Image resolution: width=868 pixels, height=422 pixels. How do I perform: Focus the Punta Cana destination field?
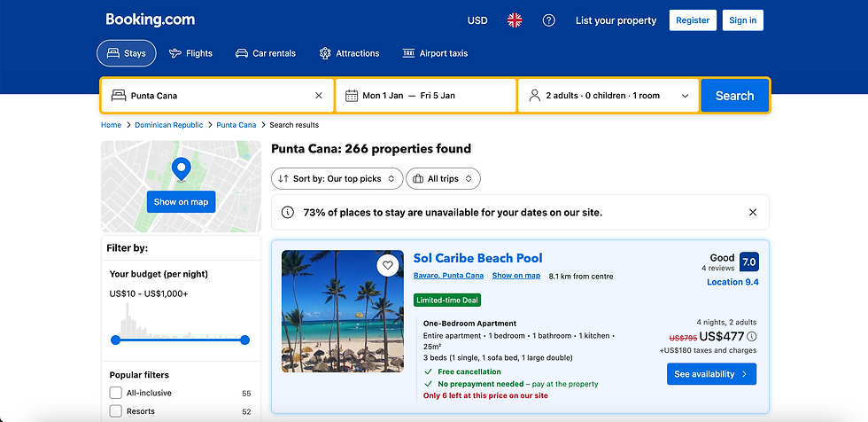pyautogui.click(x=217, y=95)
